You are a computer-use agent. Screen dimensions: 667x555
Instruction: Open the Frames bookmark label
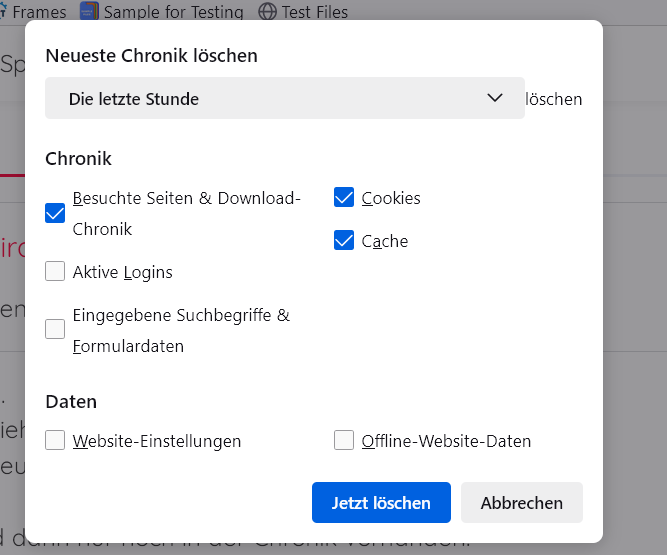[x=40, y=12]
